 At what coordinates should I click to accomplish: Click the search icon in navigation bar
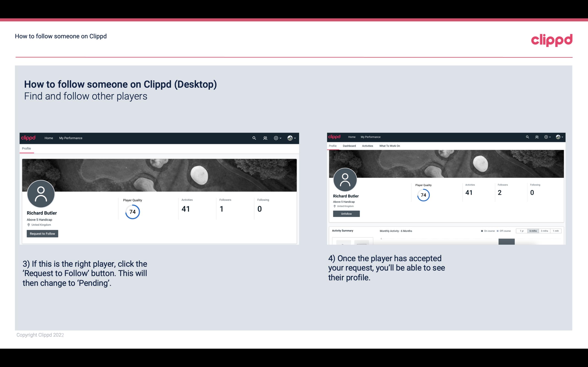tap(254, 138)
